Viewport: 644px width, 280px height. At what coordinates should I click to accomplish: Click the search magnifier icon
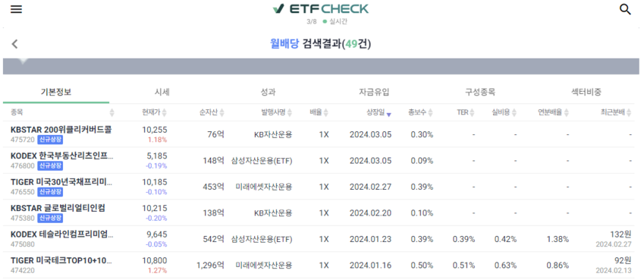click(625, 9)
